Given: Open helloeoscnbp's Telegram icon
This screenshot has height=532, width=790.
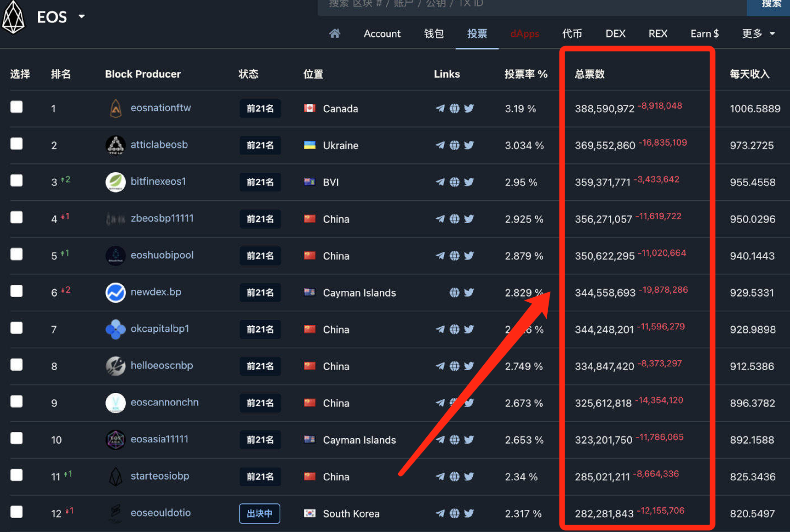Looking at the screenshot, I should [440, 366].
